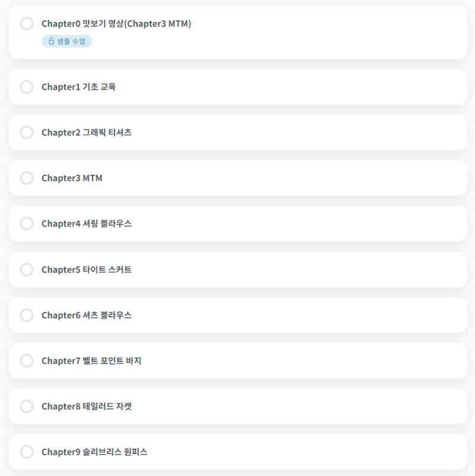
Task: Mark the Chapter2 그래픽 티셔츠 circle
Action: tap(27, 133)
